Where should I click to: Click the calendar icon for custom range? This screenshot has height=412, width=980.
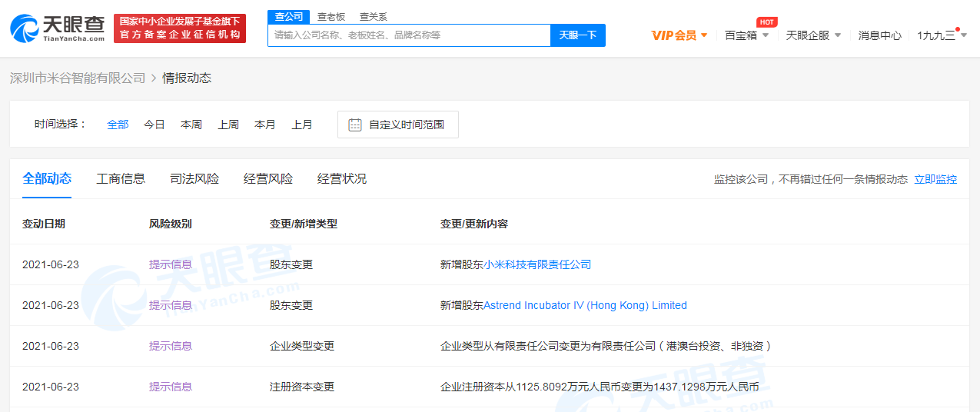tap(355, 125)
